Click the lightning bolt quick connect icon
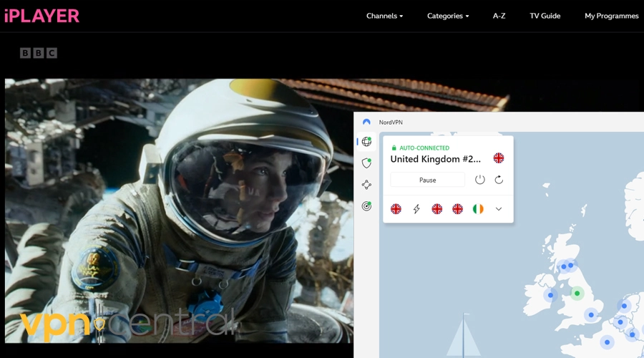 pyautogui.click(x=416, y=209)
